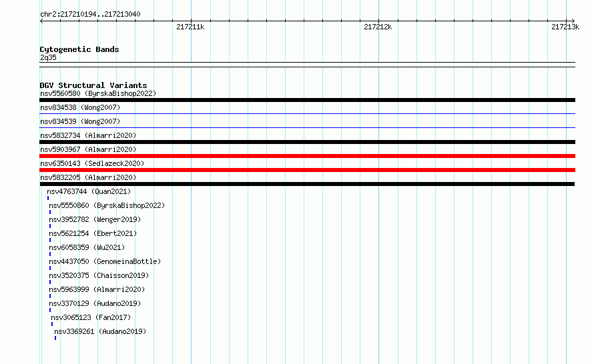Click the ruler's left arrow end
594x364 pixels.
click(x=41, y=21)
